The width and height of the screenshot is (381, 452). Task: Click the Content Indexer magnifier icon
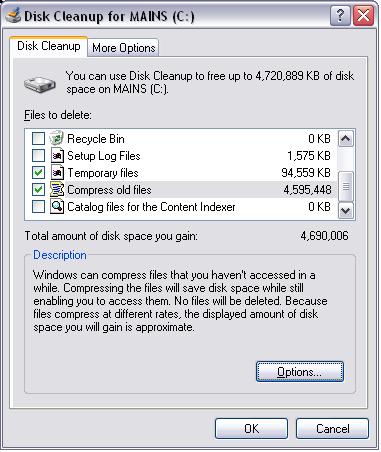(57, 206)
